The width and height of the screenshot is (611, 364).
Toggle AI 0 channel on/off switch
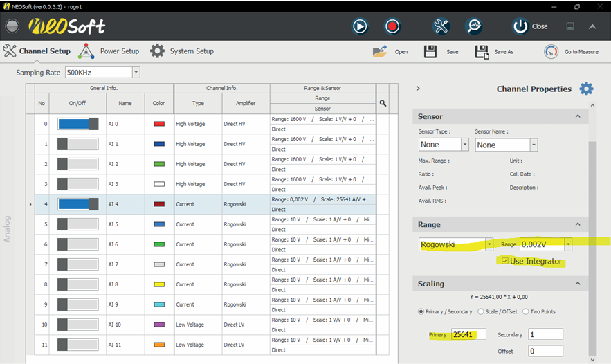[x=78, y=124]
